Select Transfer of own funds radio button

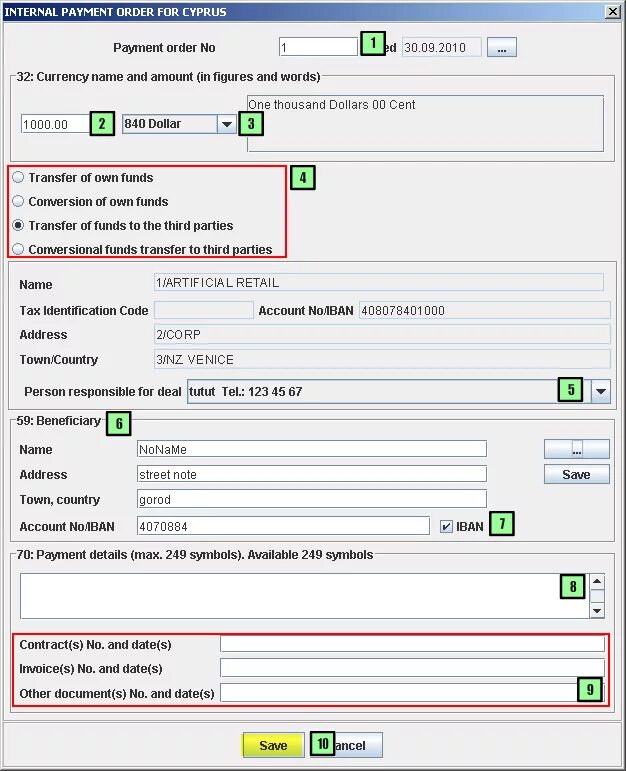(x=18, y=177)
